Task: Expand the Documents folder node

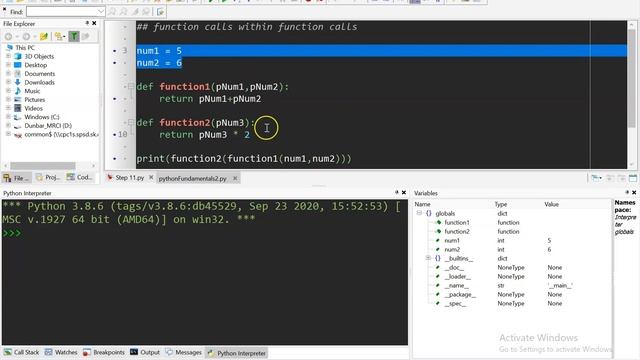Action: click(x=8, y=73)
